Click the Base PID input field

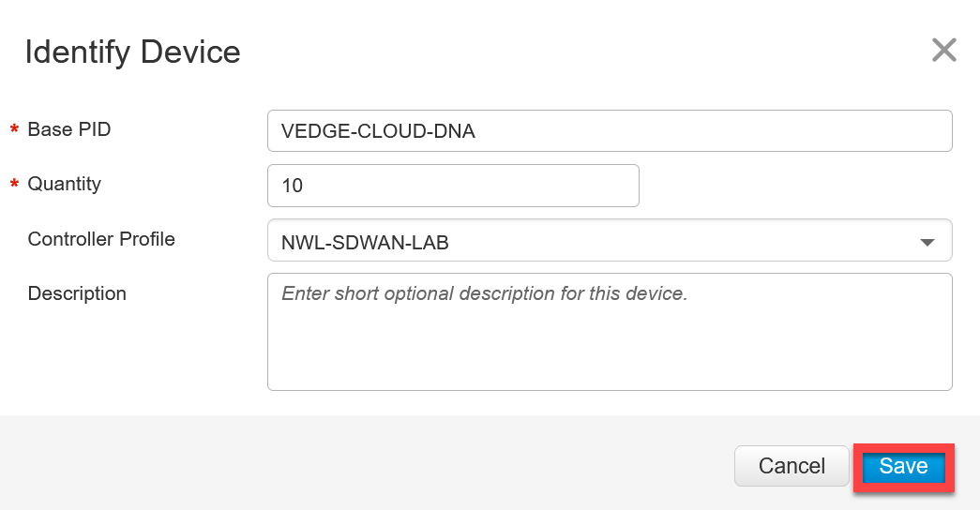(610, 130)
